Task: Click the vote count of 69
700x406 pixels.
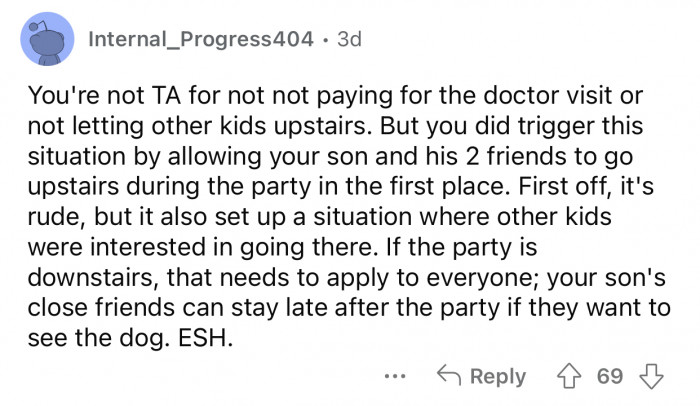Action: (x=608, y=376)
